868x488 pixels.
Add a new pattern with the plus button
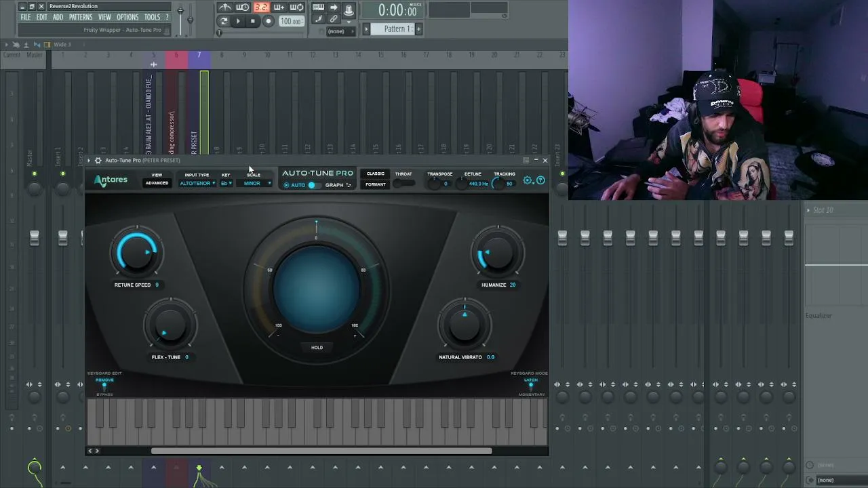coord(418,28)
